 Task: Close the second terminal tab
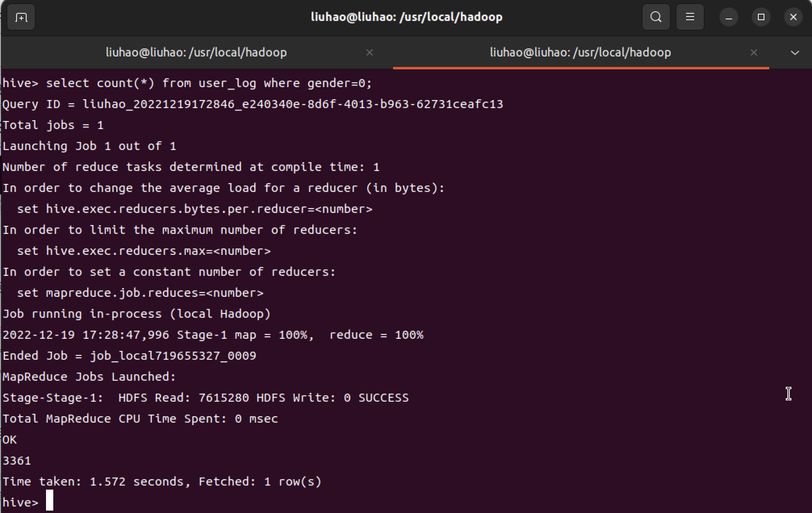pos(754,52)
